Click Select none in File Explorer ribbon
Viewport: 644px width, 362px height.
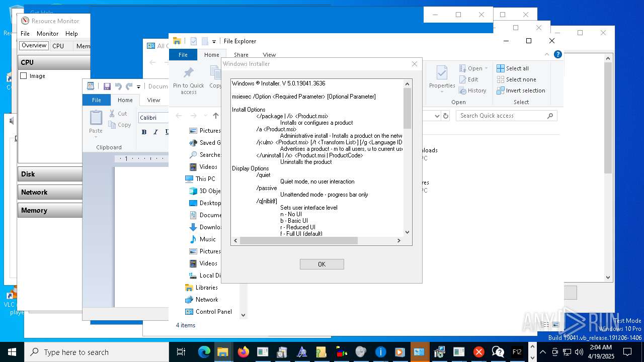(x=516, y=79)
